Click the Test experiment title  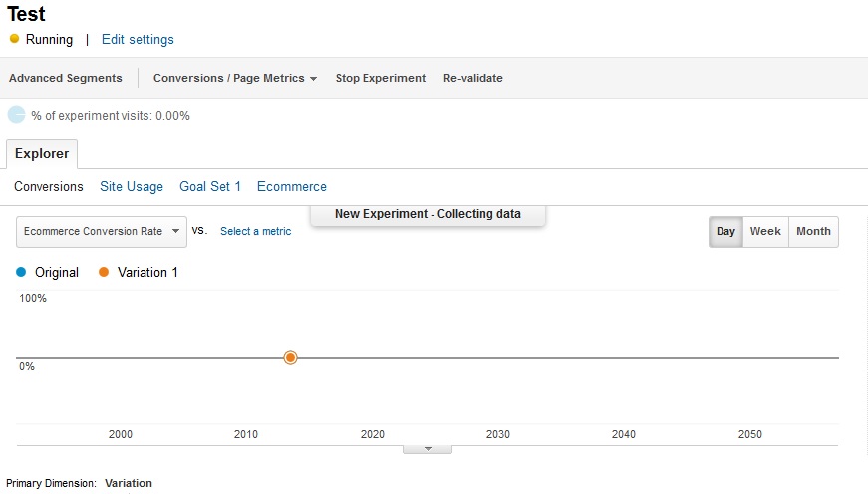click(x=26, y=14)
